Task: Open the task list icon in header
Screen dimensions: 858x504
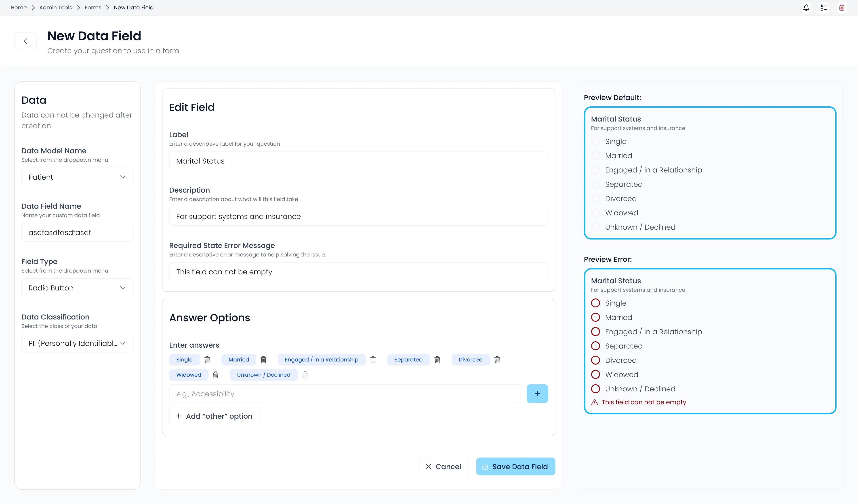Action: (824, 8)
